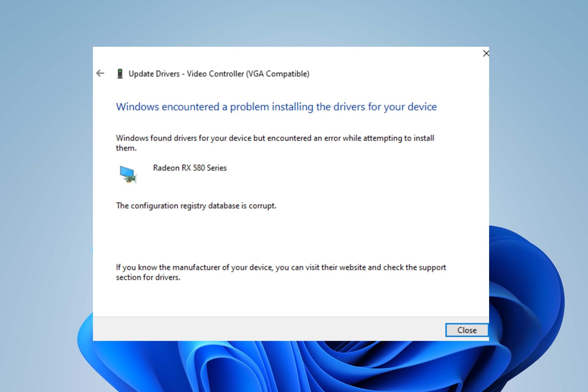Click the word 'them.' on second line
588x392 pixels.
[x=126, y=148]
